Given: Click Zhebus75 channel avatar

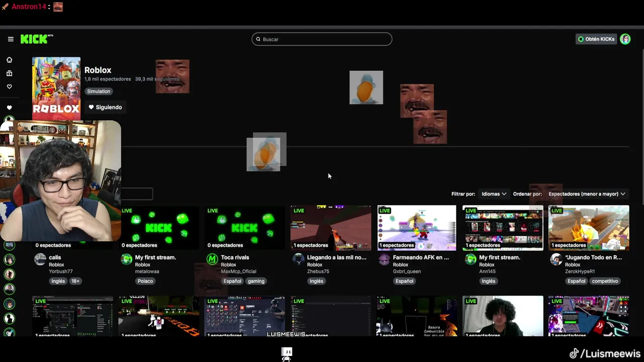Looking at the screenshot, I should coord(299,259).
